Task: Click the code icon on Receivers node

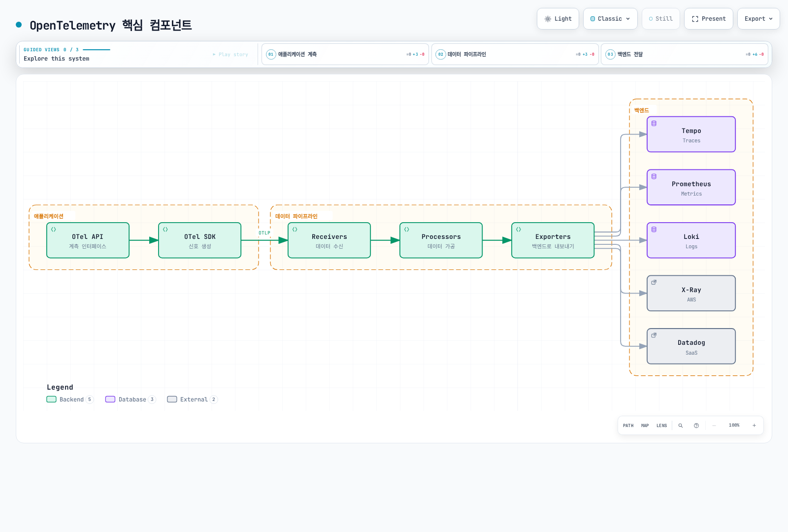Action: pos(295,230)
